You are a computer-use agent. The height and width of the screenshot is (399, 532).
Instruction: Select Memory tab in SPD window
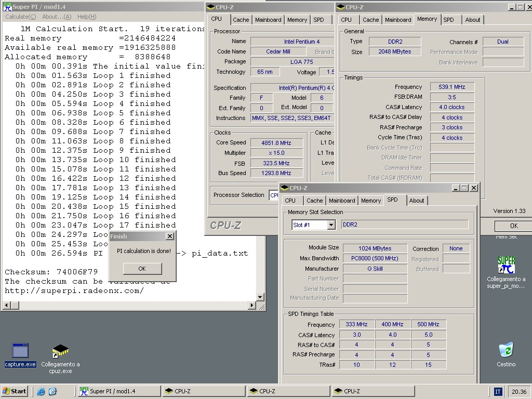371,201
